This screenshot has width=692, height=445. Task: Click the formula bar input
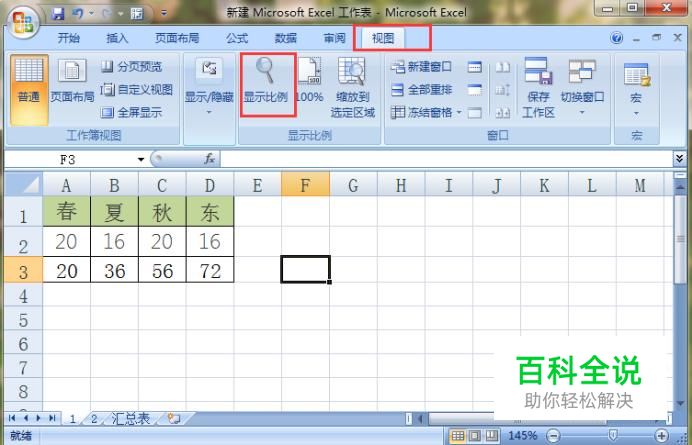pyautogui.click(x=446, y=159)
